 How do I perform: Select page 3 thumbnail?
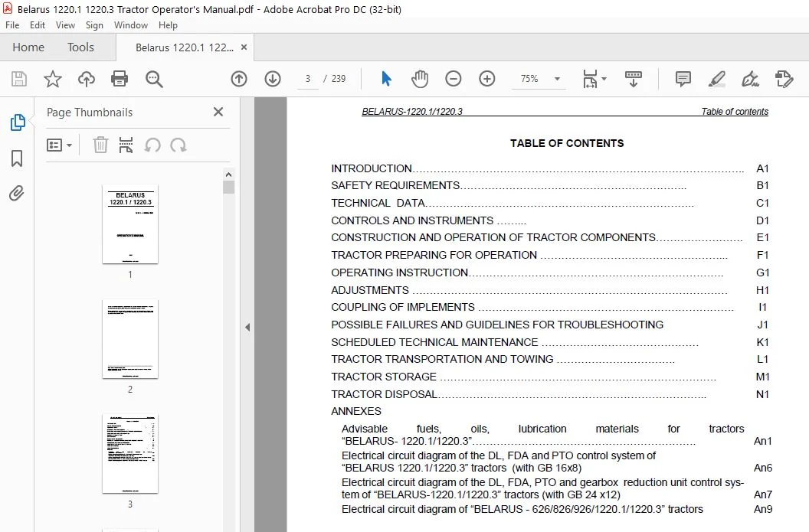coord(130,454)
